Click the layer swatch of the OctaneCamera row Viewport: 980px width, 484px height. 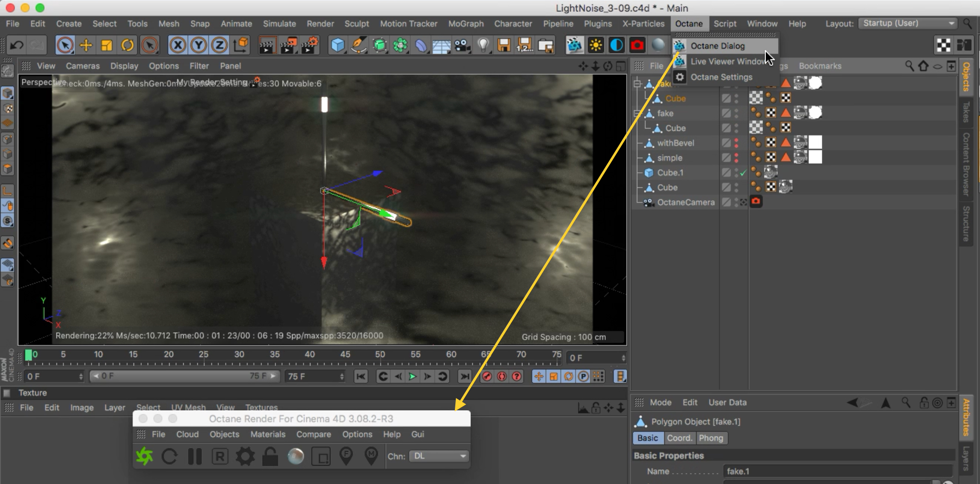[726, 202]
